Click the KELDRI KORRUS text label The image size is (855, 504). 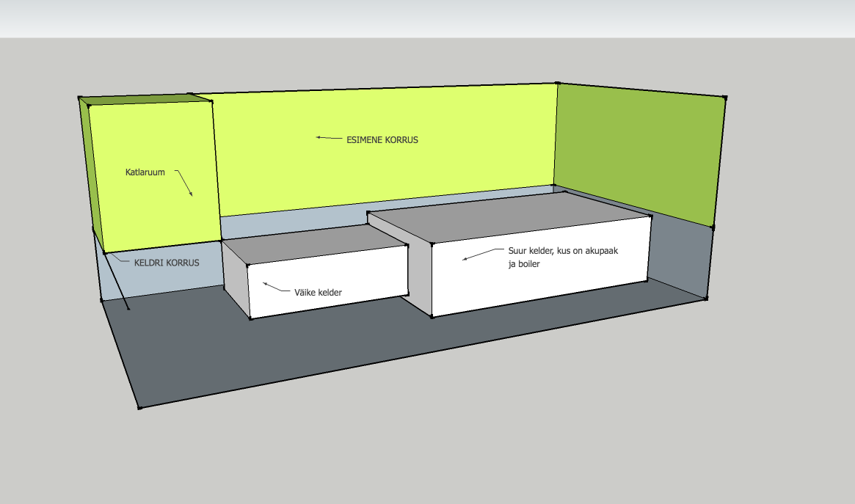pyautogui.click(x=167, y=262)
